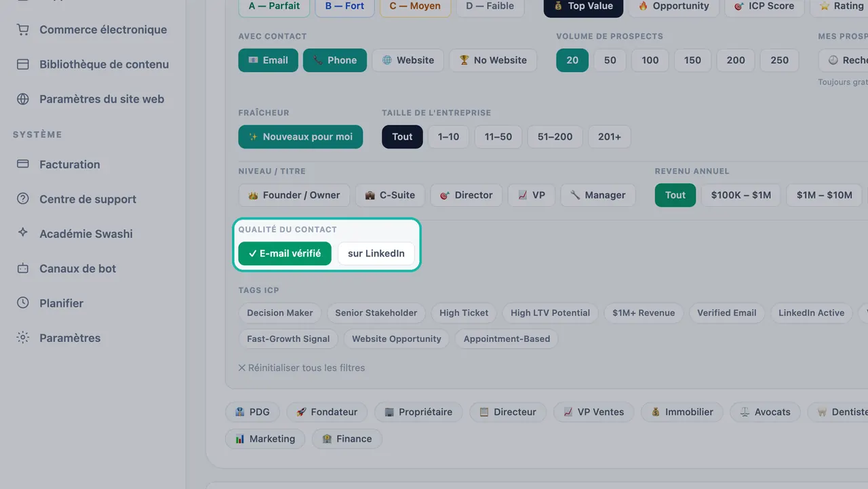
Task: Select the Website Opportunity ICP tag
Action: click(397, 339)
